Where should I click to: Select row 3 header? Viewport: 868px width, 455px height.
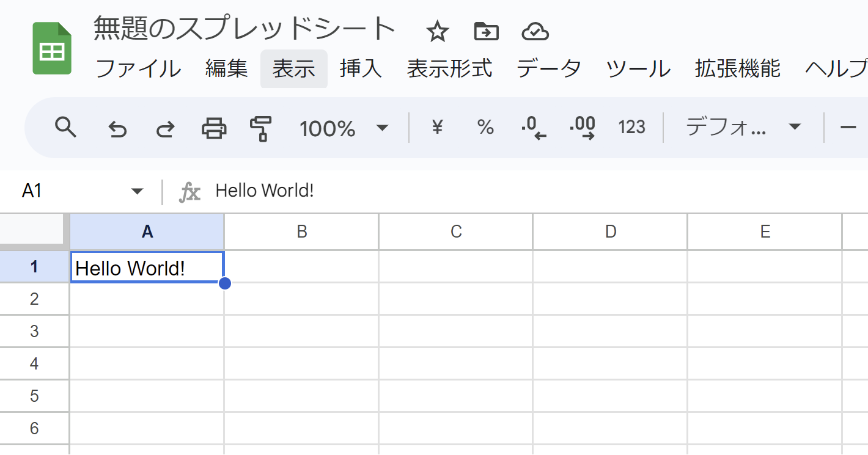pos(34,330)
